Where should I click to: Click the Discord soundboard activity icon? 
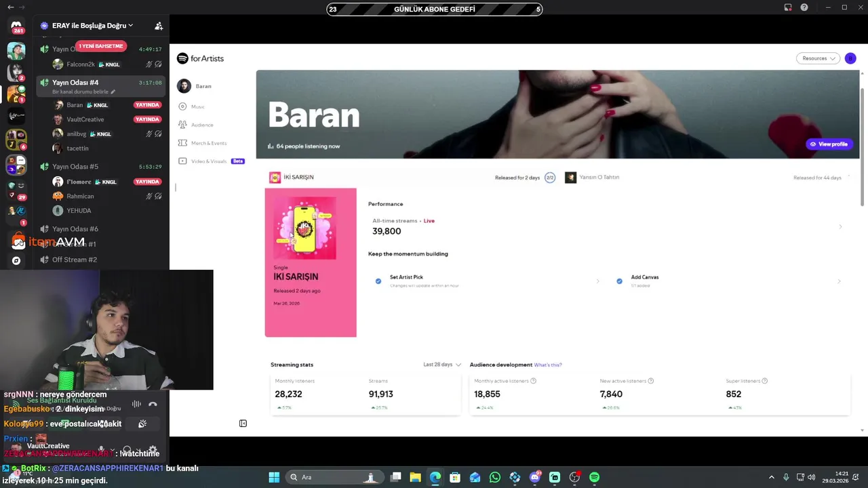[x=142, y=424]
